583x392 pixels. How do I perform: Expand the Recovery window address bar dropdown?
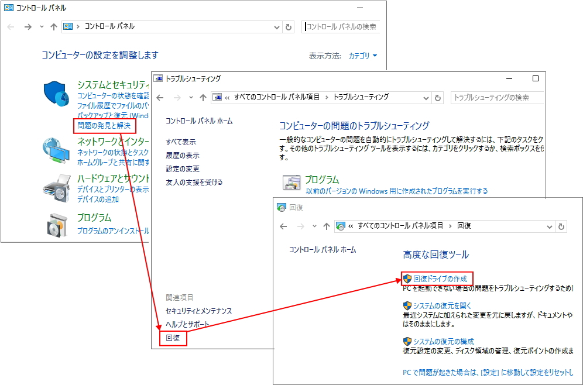(x=549, y=226)
